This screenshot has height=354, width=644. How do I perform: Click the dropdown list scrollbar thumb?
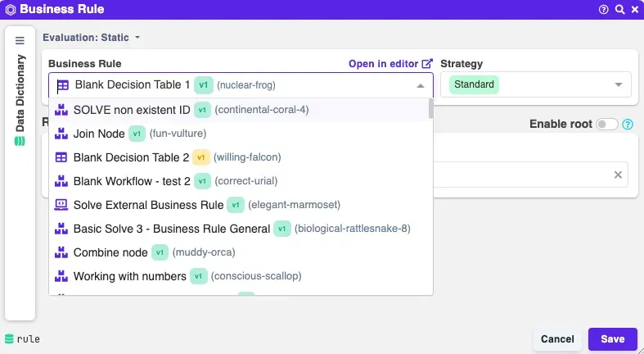coord(430,109)
